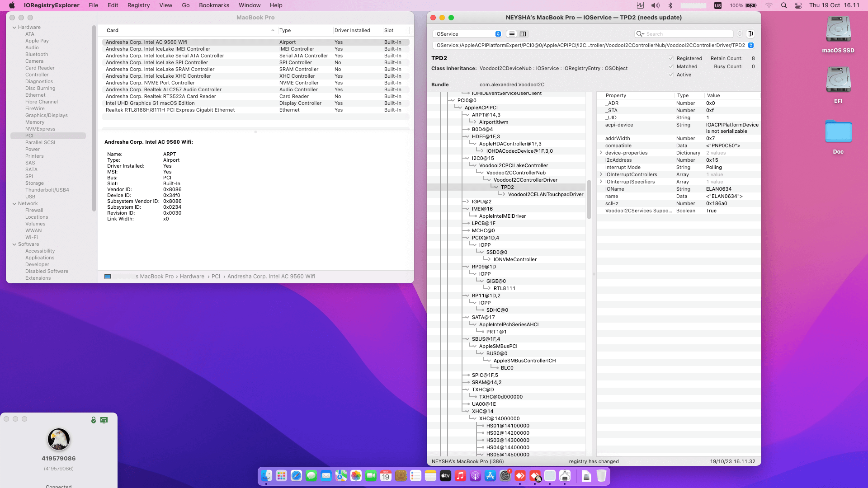Switch to list view in IORegistryExplorer
The image size is (868, 488).
pos(512,34)
